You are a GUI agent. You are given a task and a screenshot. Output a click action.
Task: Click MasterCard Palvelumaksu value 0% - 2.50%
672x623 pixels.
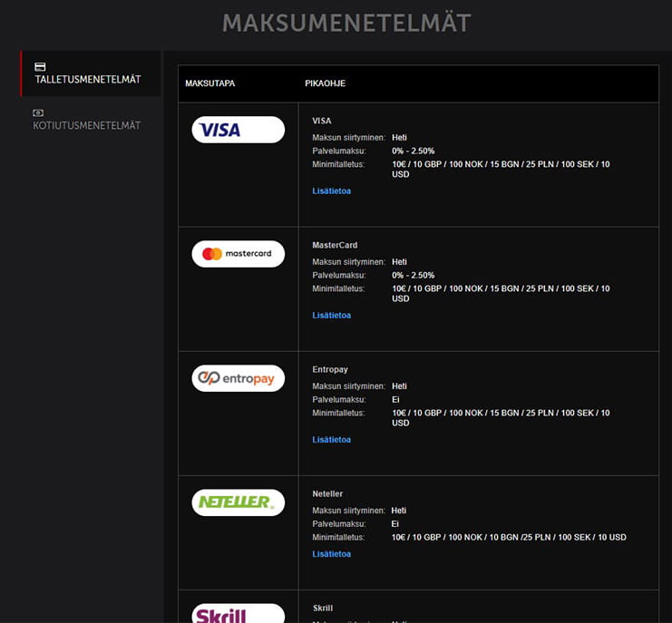click(414, 275)
